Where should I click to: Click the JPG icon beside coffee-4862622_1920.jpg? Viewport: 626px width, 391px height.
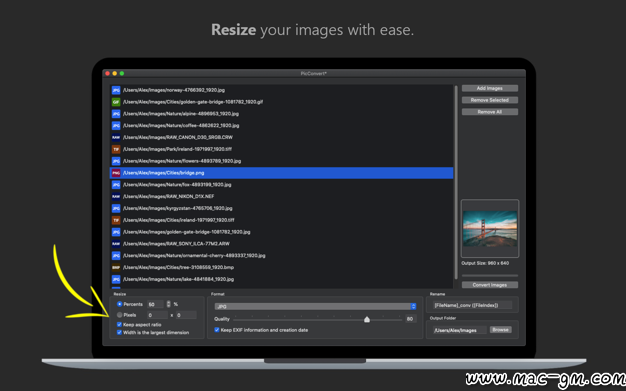(x=116, y=126)
